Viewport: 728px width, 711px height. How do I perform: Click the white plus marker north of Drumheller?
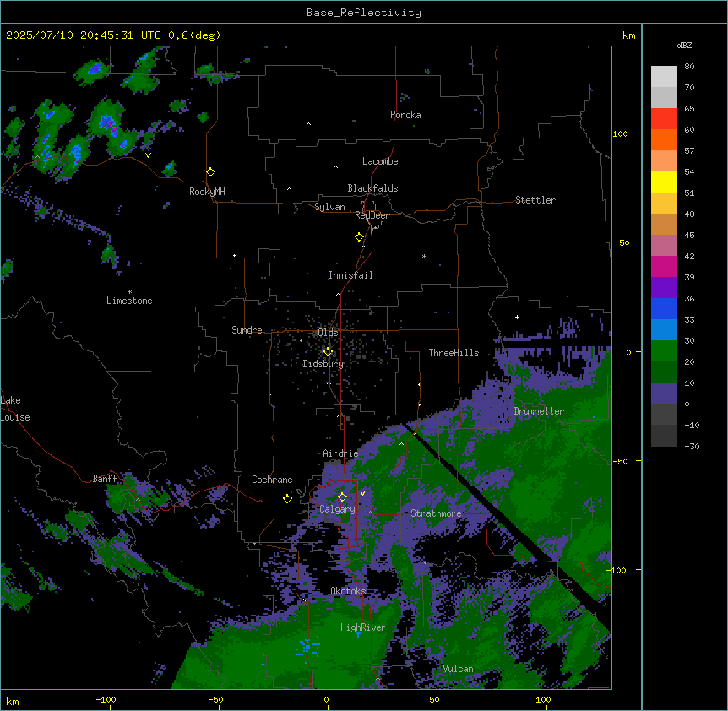pyautogui.click(x=517, y=317)
